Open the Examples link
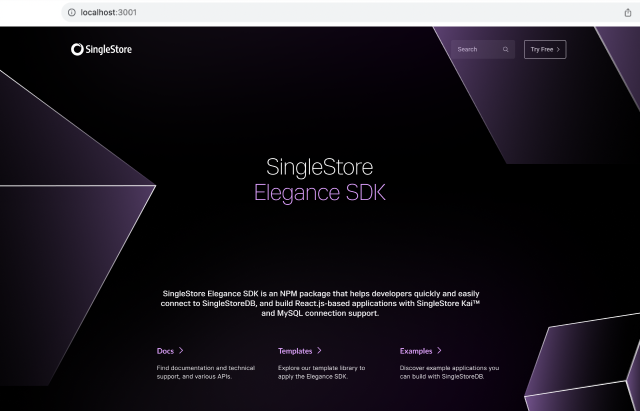The width and height of the screenshot is (640, 411). (420, 351)
